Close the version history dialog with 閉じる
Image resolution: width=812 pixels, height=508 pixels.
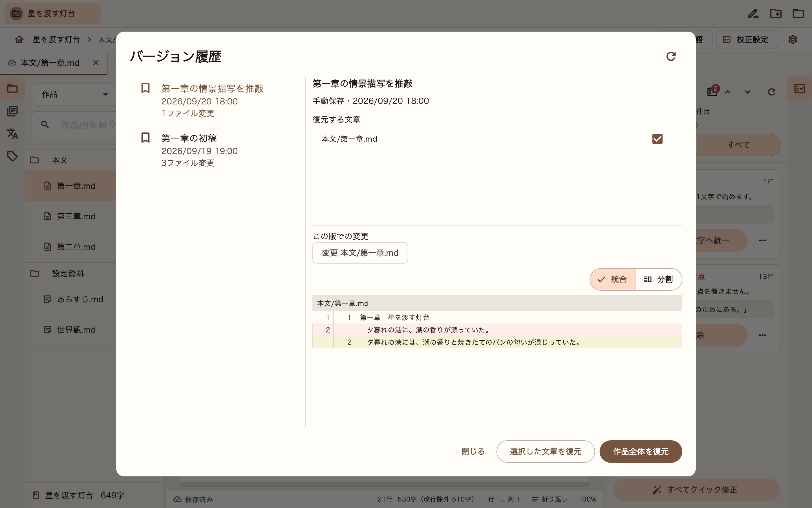click(x=473, y=452)
